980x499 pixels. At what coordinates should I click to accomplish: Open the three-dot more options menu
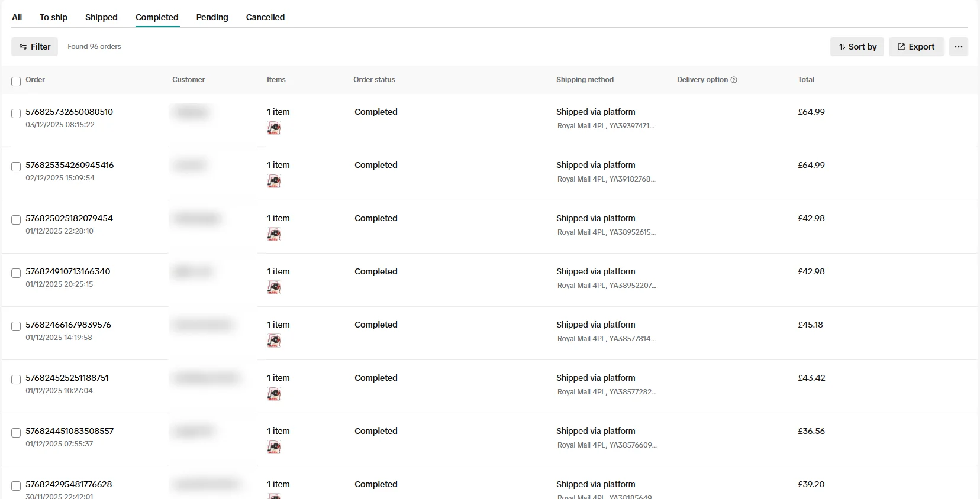point(958,47)
